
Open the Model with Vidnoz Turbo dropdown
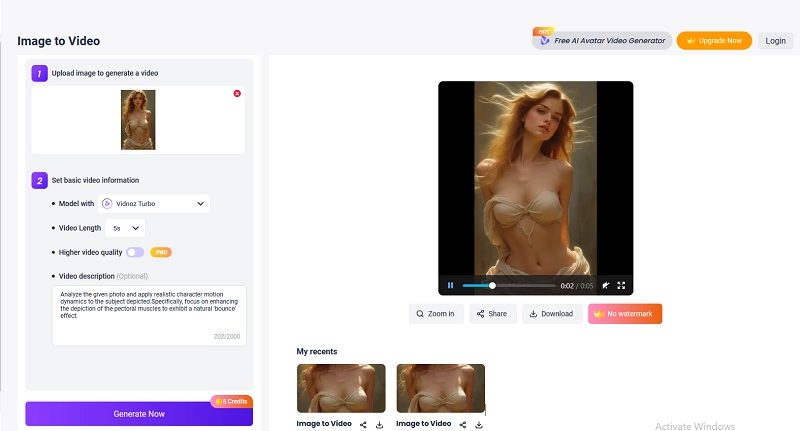[x=154, y=204]
